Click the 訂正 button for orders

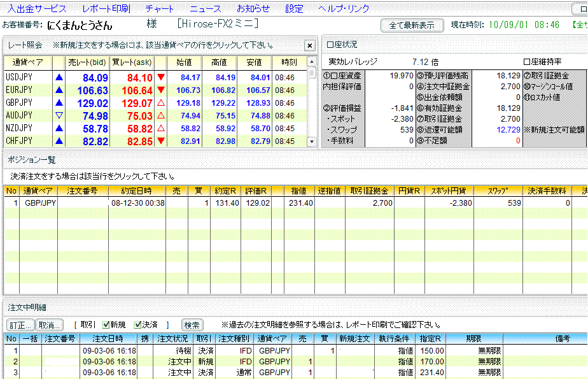(20, 325)
